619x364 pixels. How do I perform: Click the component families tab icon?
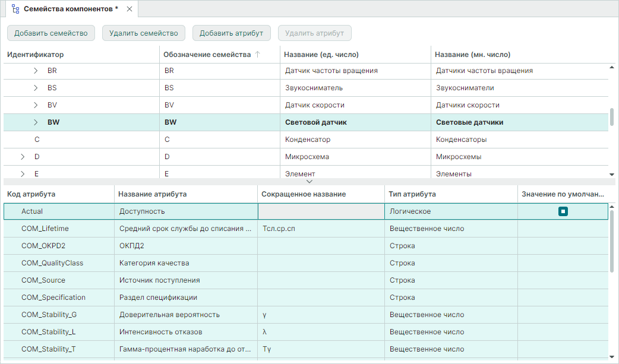(x=15, y=9)
